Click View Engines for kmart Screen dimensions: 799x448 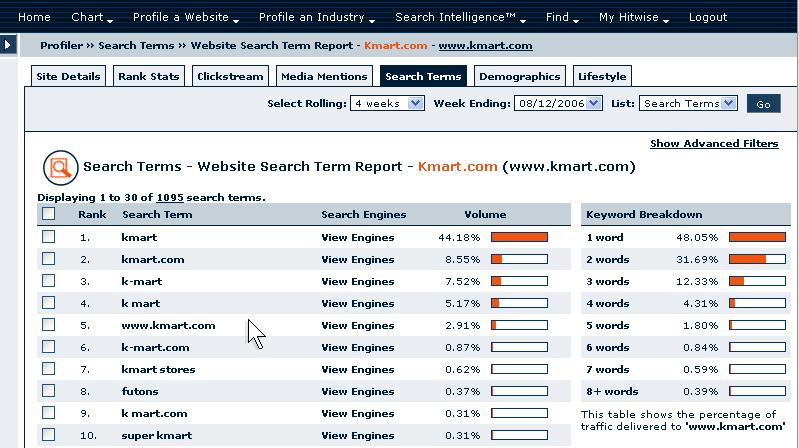(358, 238)
